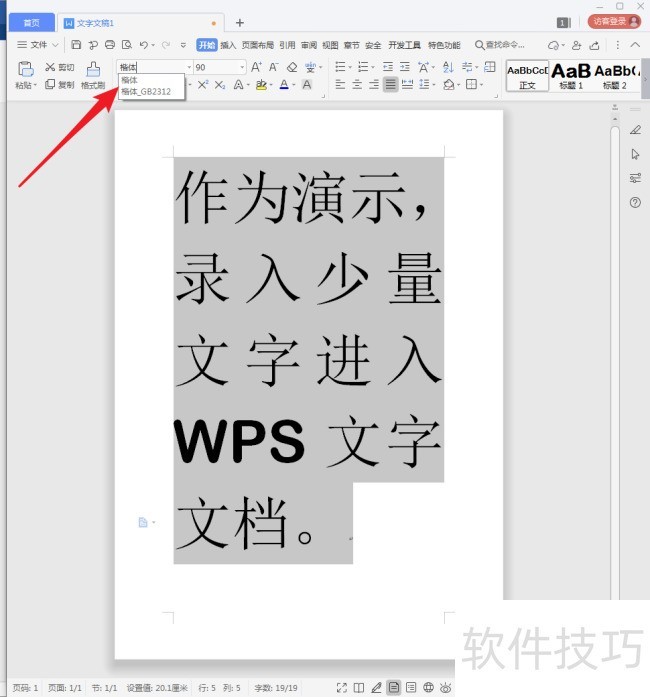
Task: Apply superscript X² formatting
Action: pyautogui.click(x=203, y=84)
